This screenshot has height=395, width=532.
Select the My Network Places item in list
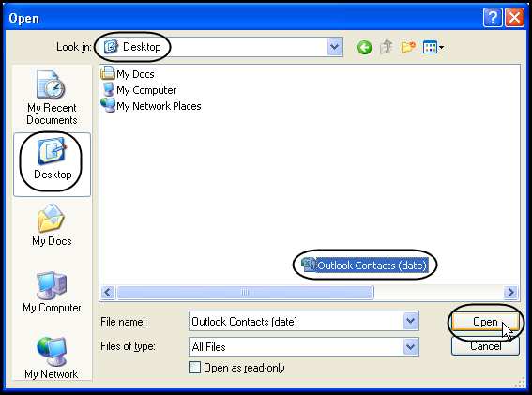[x=151, y=106]
